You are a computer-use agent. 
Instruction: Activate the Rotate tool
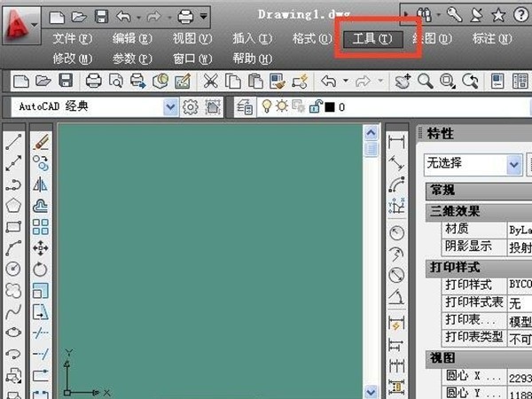pos(41,269)
